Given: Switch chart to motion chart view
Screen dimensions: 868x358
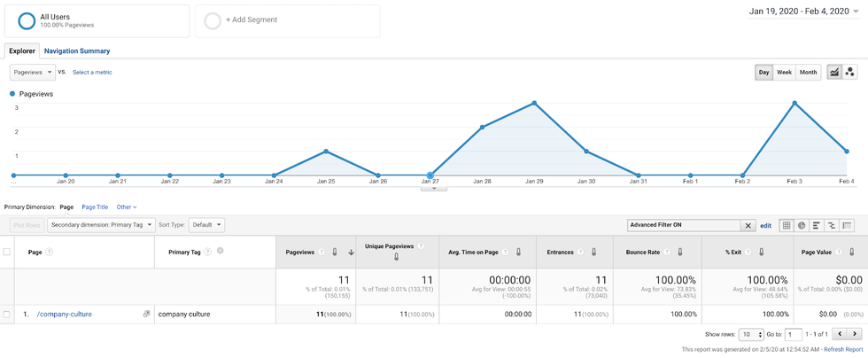Looking at the screenshot, I should coord(850,72).
